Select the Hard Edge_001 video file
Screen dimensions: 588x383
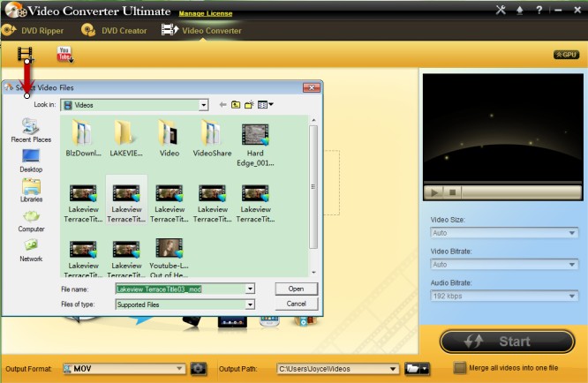tap(255, 146)
